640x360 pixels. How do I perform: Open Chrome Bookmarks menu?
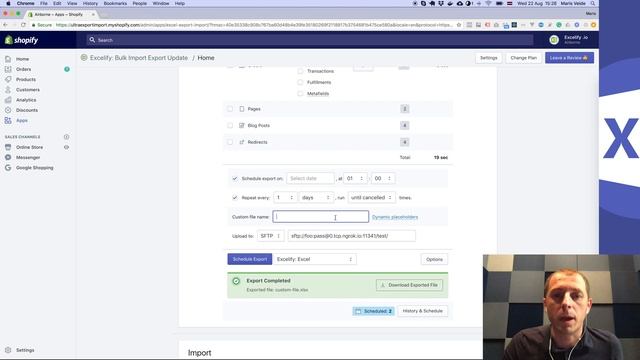[x=115, y=3]
